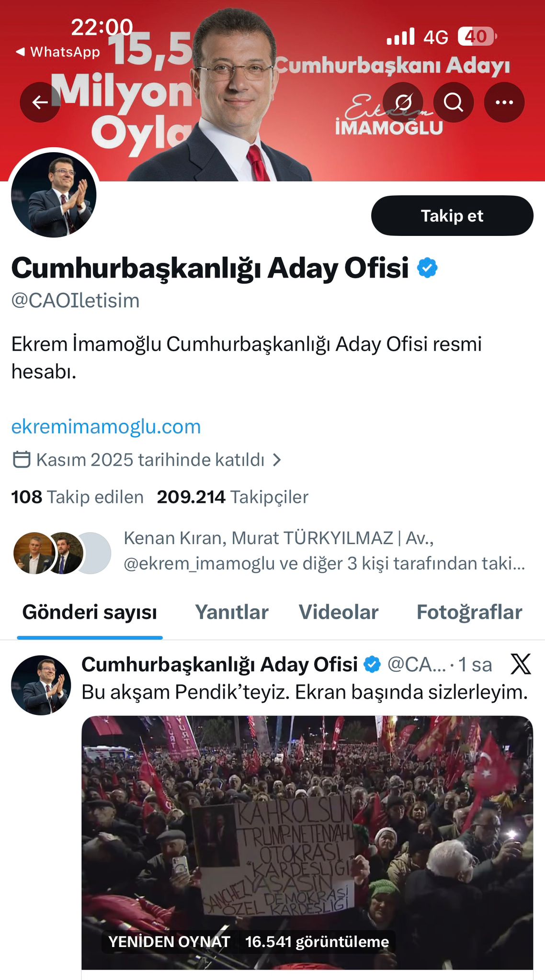Return to WhatsApp via status bar
Viewport: 545px width, 980px height.
(x=58, y=52)
